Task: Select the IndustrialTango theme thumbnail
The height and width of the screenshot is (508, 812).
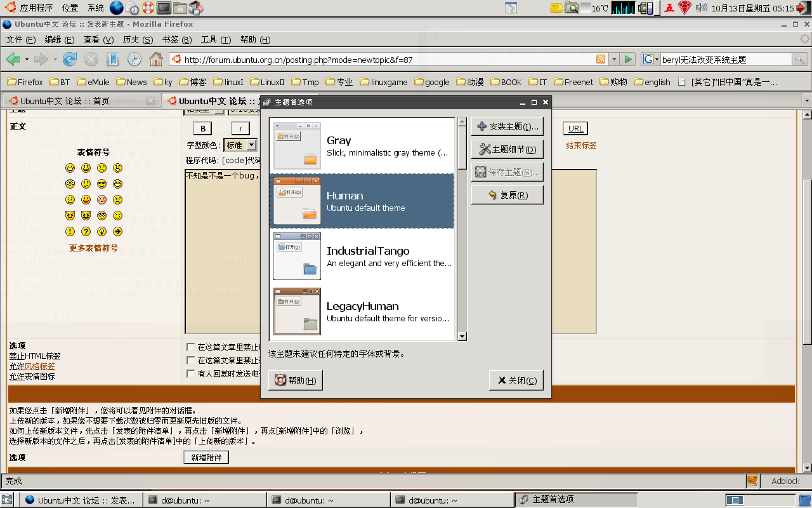Action: coord(297,256)
